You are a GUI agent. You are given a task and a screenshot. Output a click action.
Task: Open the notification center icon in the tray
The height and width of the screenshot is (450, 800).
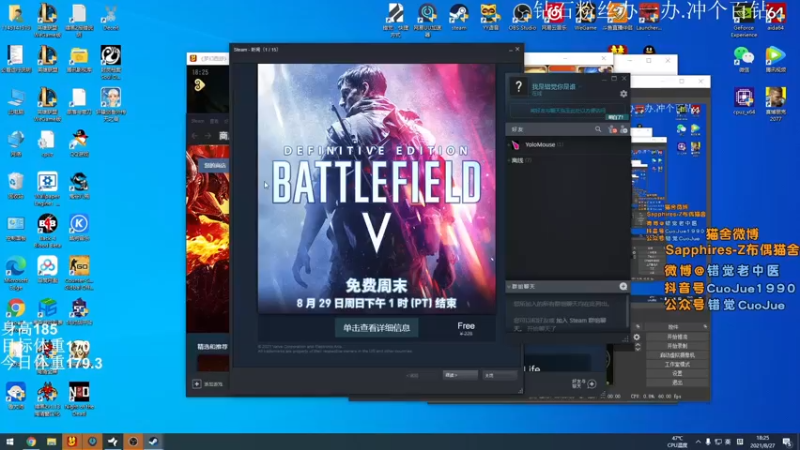point(787,442)
